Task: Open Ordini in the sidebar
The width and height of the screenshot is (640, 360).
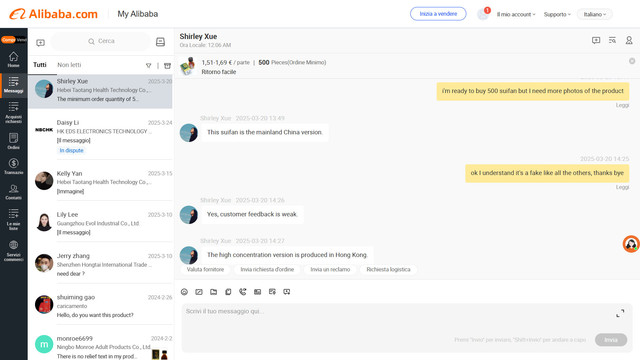Action: pyautogui.click(x=13, y=141)
